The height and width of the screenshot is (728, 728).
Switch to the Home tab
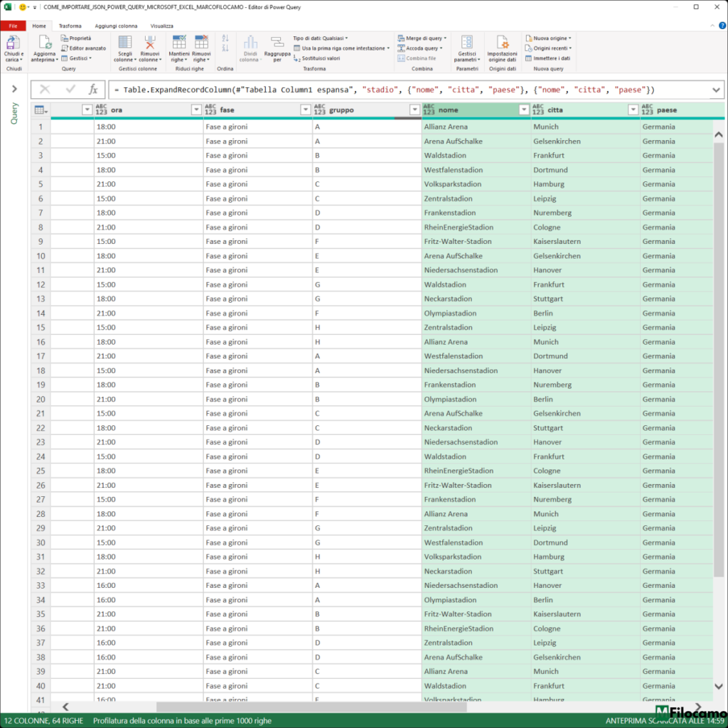click(39, 26)
